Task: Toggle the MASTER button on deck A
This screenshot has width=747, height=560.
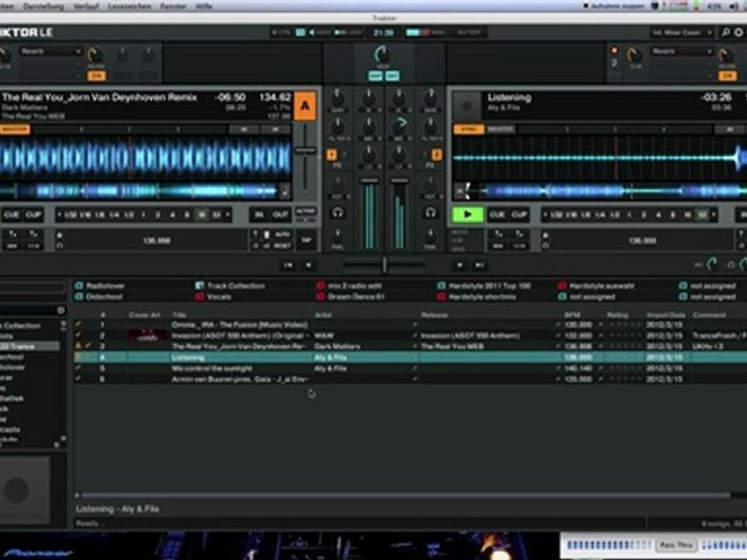Action: click(14, 129)
